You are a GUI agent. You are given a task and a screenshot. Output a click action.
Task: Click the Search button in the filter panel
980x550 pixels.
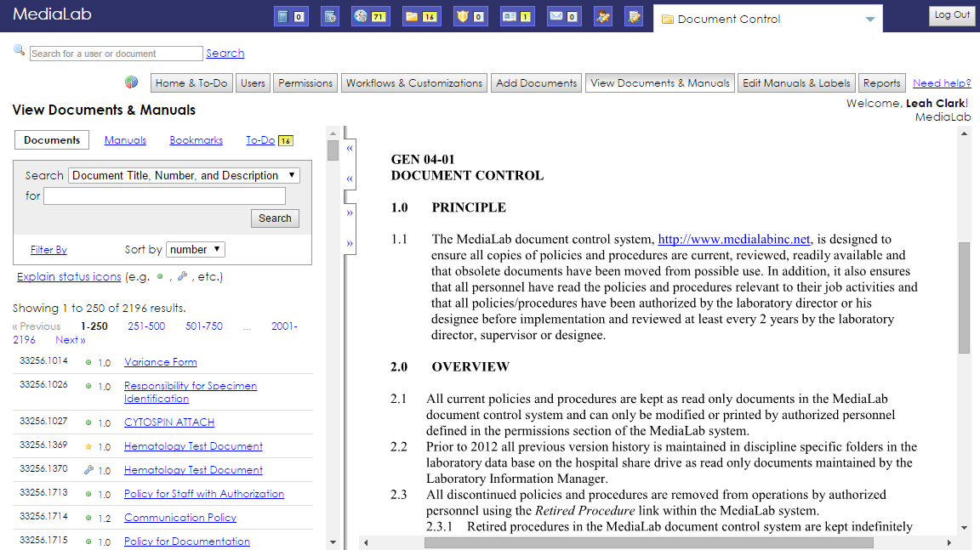coord(275,218)
